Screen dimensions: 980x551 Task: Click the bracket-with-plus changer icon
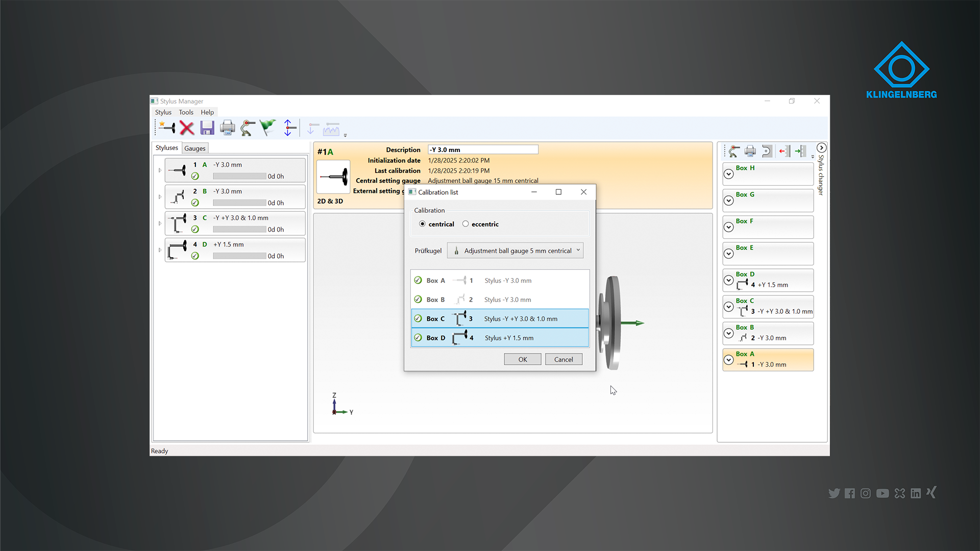(767, 151)
